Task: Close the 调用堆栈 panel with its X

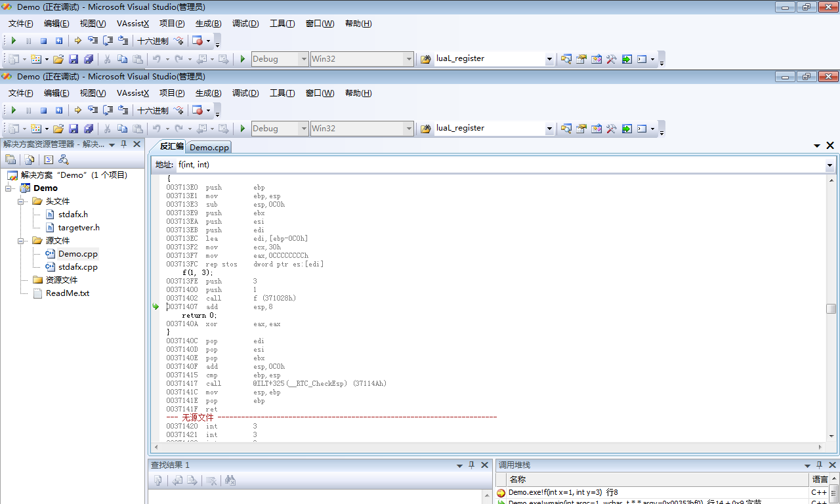Action: (833, 465)
